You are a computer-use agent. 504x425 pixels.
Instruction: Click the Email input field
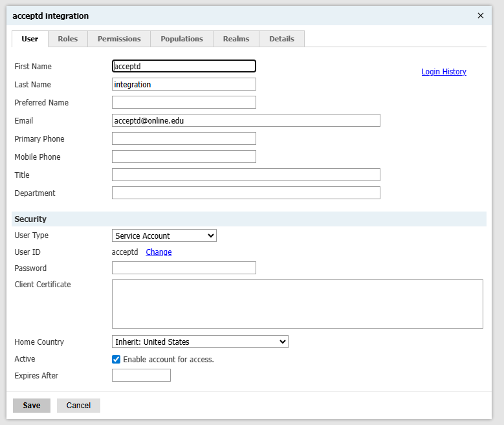click(246, 120)
